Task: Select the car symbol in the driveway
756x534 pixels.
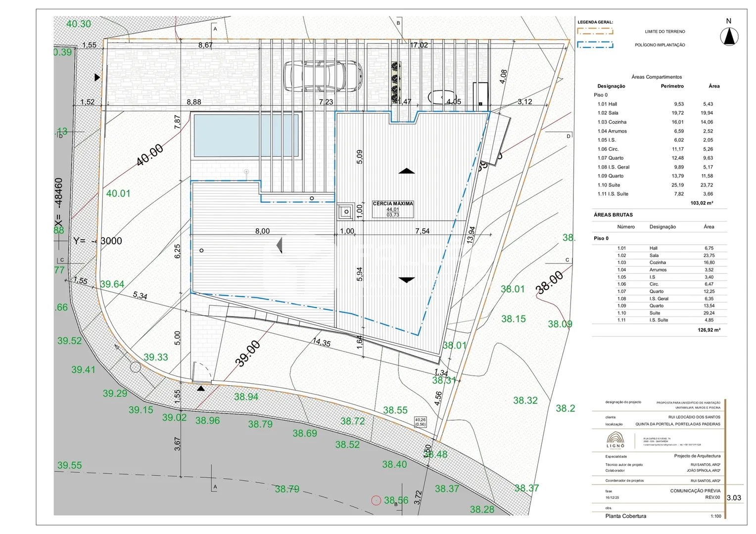Action: pyautogui.click(x=323, y=76)
